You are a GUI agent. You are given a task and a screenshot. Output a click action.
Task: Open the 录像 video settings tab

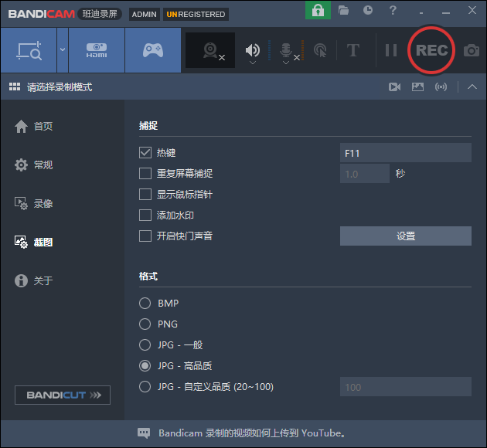coord(33,203)
